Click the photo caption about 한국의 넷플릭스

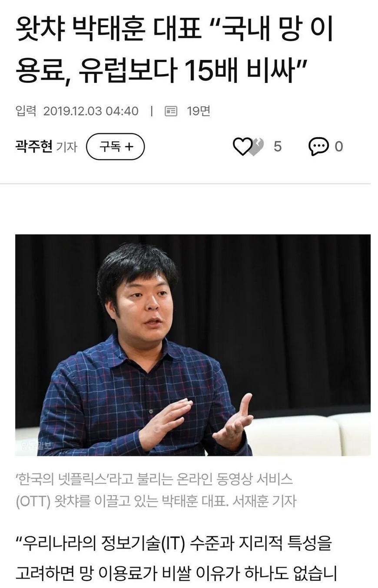click(156, 490)
